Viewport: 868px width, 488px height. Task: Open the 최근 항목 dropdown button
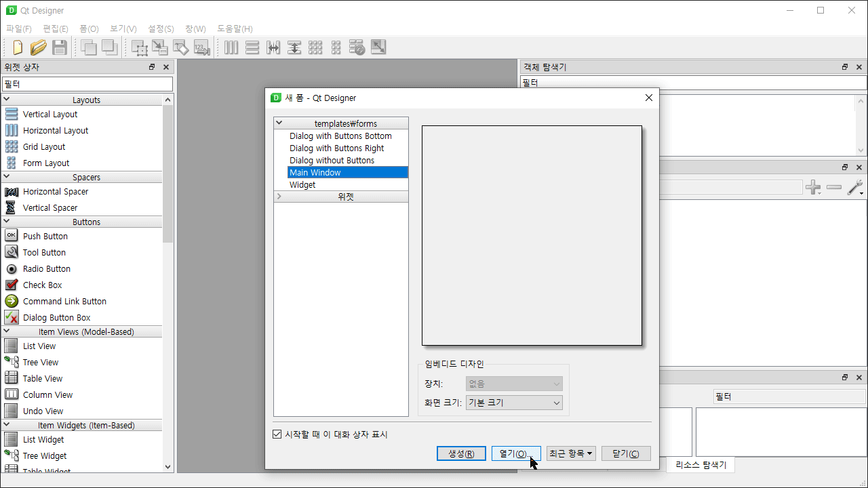point(571,453)
